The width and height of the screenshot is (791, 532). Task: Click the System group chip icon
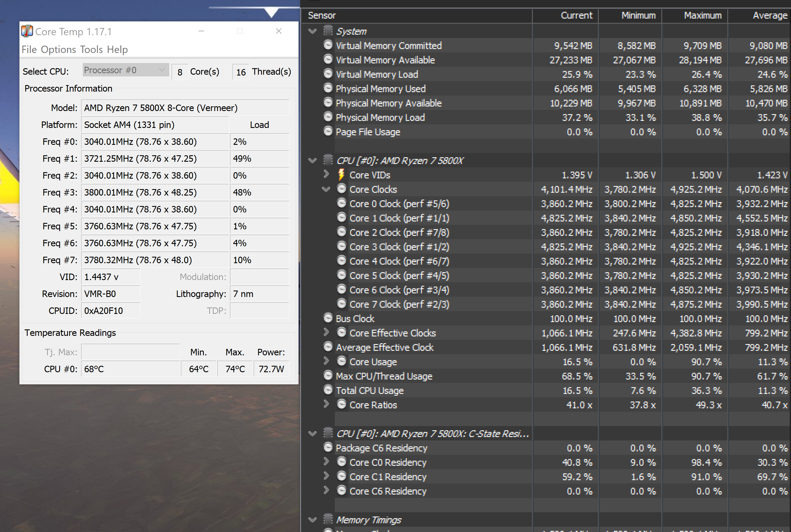328,30
